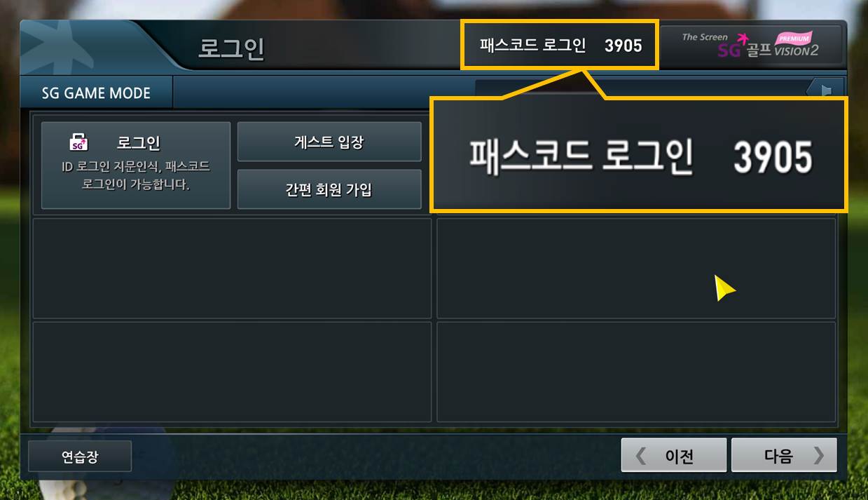Screen dimensions: 868x500
Task: Click the SG lock icon beside 로그인
Action: coord(79,142)
